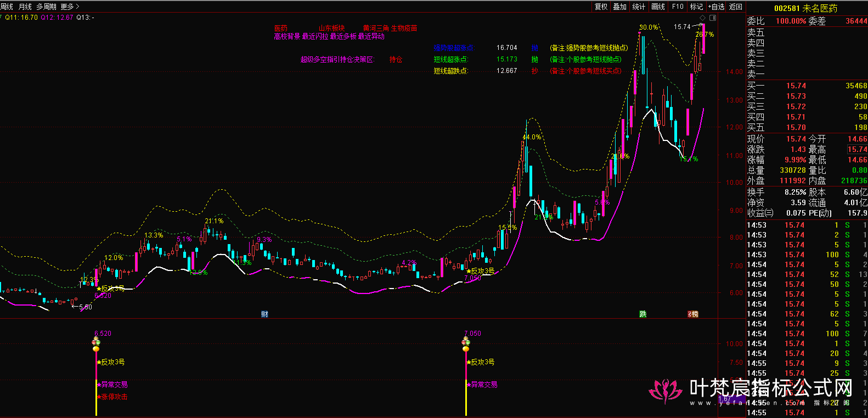Click the 标记 mark button
This screenshot has height=418, width=868.
[x=696, y=7]
